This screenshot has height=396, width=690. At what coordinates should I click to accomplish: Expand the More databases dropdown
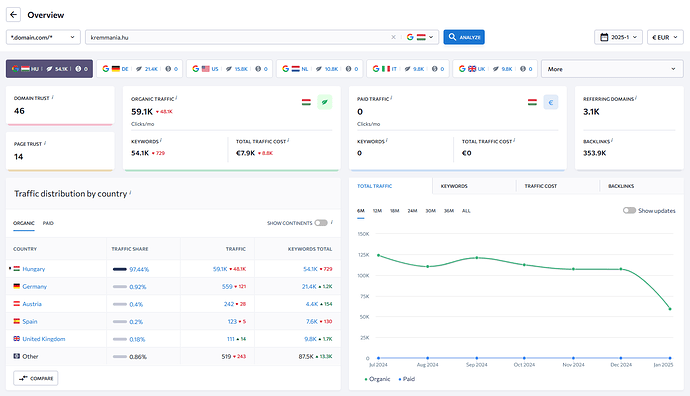[612, 69]
